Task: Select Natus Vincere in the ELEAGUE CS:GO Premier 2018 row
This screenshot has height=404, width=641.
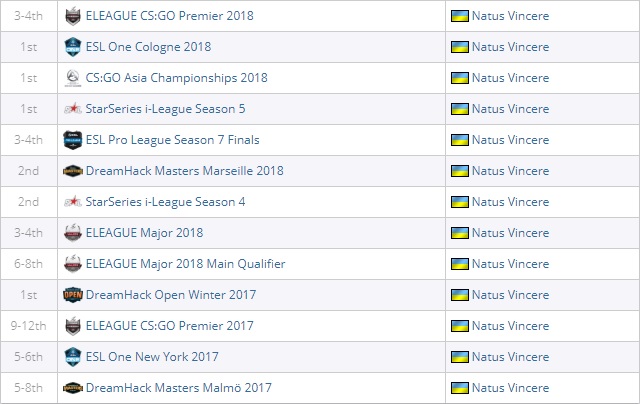Action: pyautogui.click(x=510, y=16)
